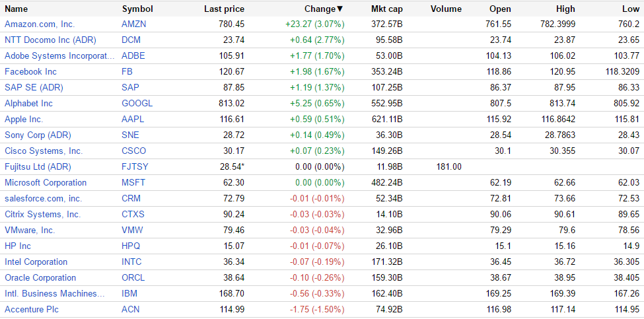Click the CSCO ticker symbol
The width and height of the screenshot is (644, 319).
tap(134, 151)
